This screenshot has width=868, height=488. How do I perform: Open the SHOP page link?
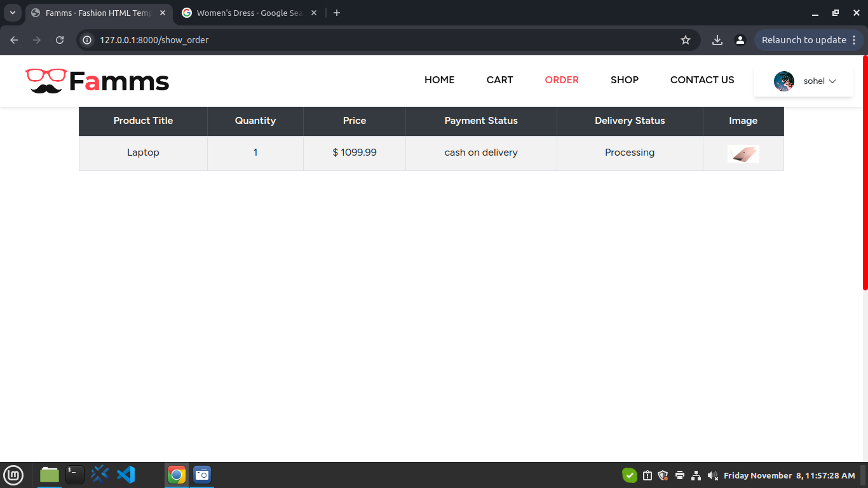[x=625, y=80]
